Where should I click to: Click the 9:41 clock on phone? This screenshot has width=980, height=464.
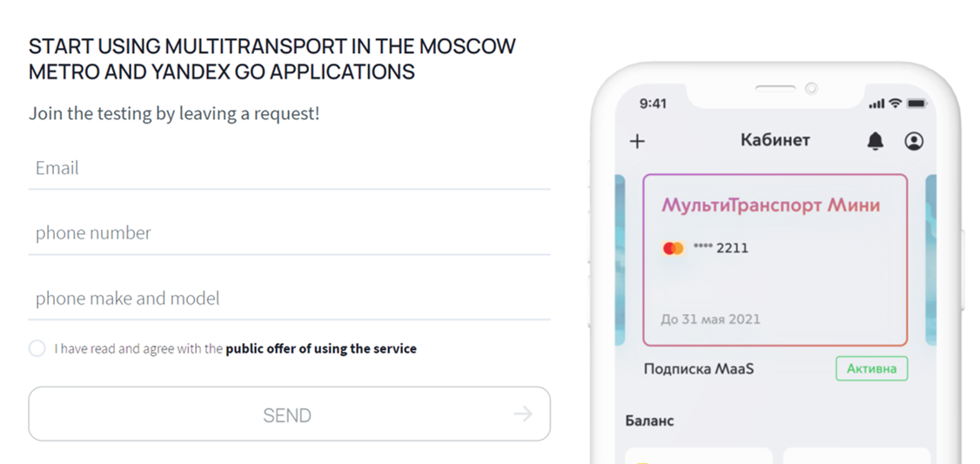coord(653,104)
